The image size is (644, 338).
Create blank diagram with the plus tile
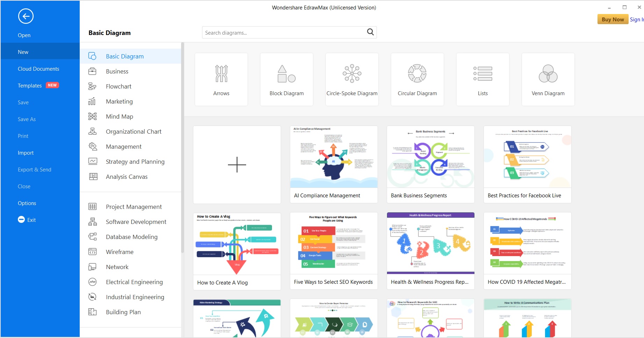[237, 164]
